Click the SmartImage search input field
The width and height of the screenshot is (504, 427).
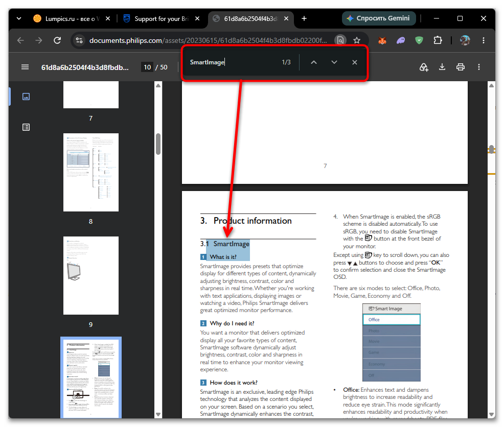click(232, 62)
